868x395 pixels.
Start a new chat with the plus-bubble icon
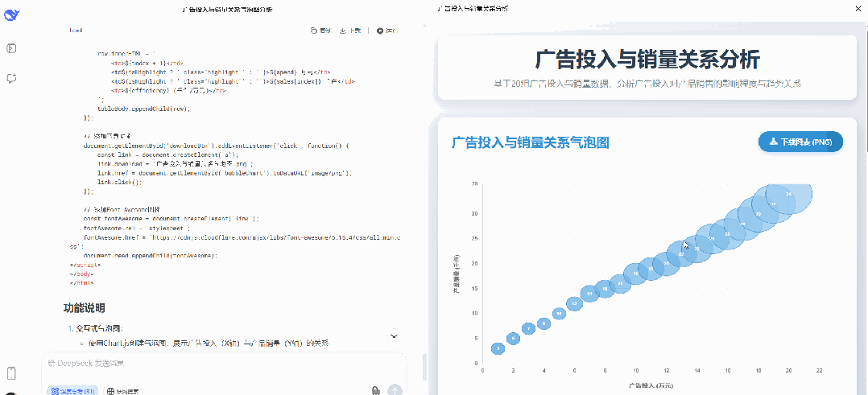[11, 79]
